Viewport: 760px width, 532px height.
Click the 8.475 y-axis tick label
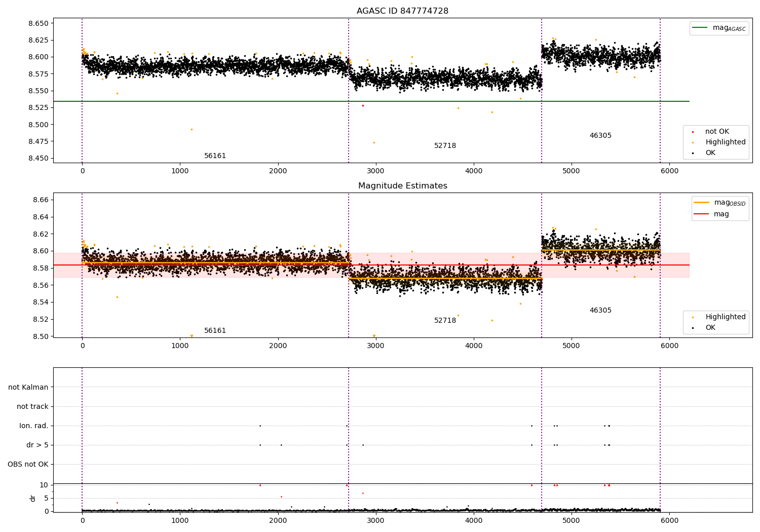(39, 141)
